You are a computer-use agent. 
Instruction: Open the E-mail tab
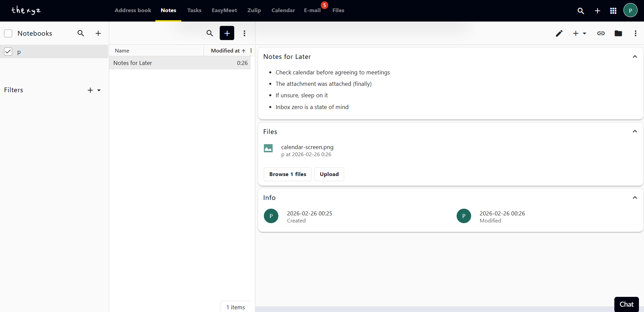pos(312,10)
